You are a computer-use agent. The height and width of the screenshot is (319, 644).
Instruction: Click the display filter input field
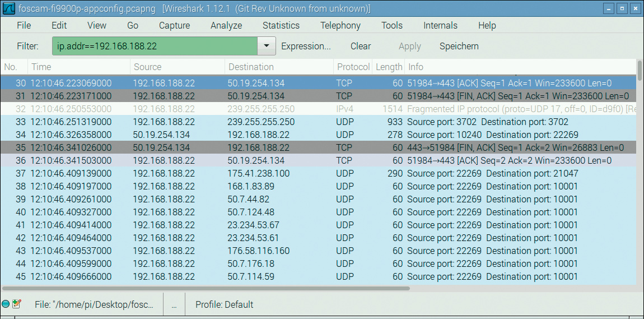tap(155, 46)
